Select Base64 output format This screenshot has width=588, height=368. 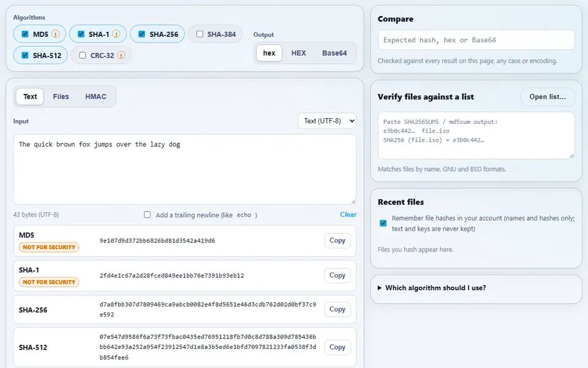coord(334,53)
